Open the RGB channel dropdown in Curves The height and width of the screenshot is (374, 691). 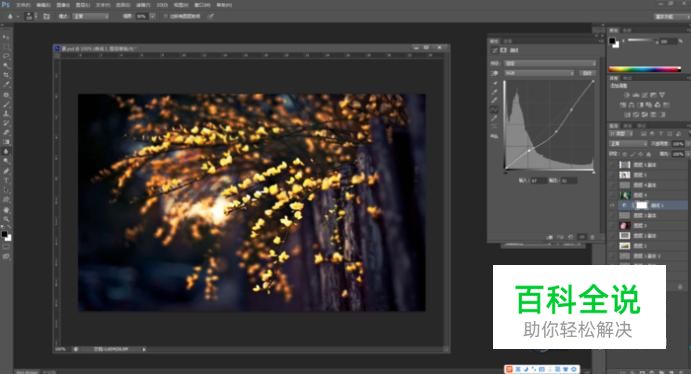[x=539, y=73]
